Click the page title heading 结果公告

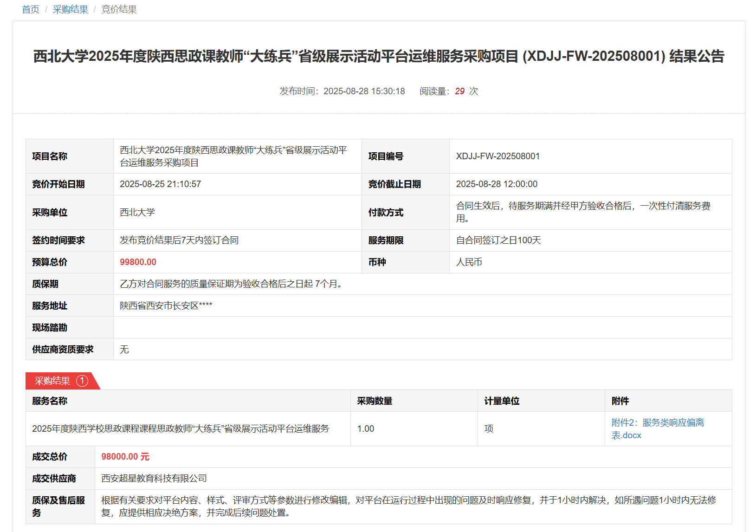pyautogui.click(x=378, y=56)
